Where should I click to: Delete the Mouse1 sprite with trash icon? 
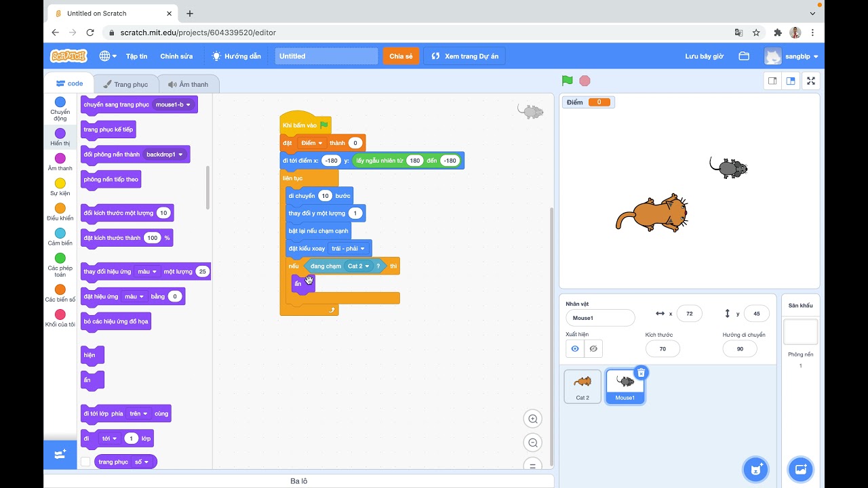point(641,372)
